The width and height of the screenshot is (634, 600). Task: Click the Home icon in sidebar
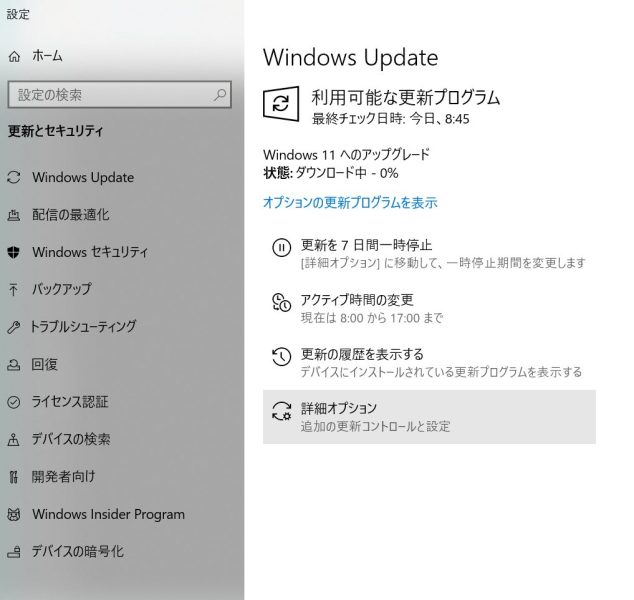tap(14, 56)
